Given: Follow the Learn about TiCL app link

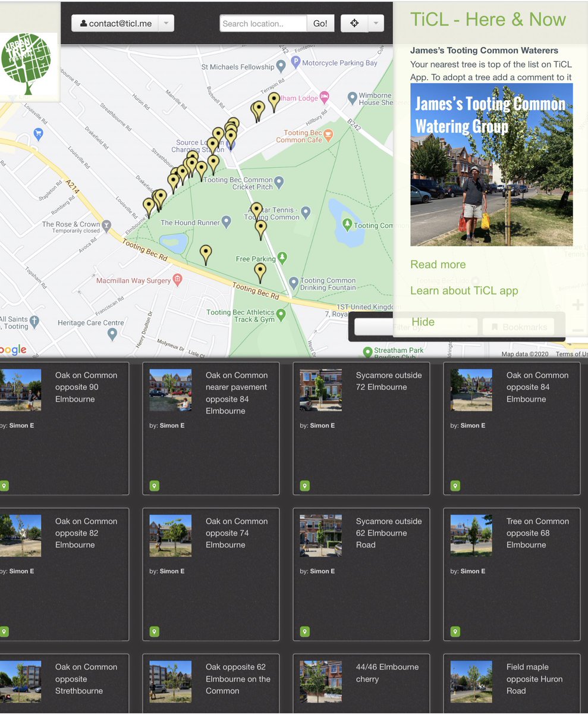Looking at the screenshot, I should click(x=464, y=290).
